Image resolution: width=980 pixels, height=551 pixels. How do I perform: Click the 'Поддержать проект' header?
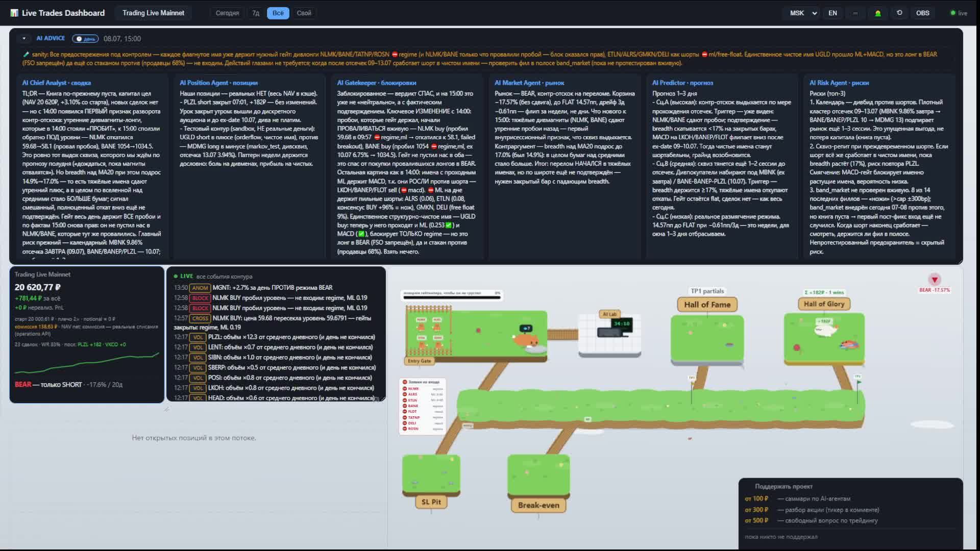coord(783,487)
